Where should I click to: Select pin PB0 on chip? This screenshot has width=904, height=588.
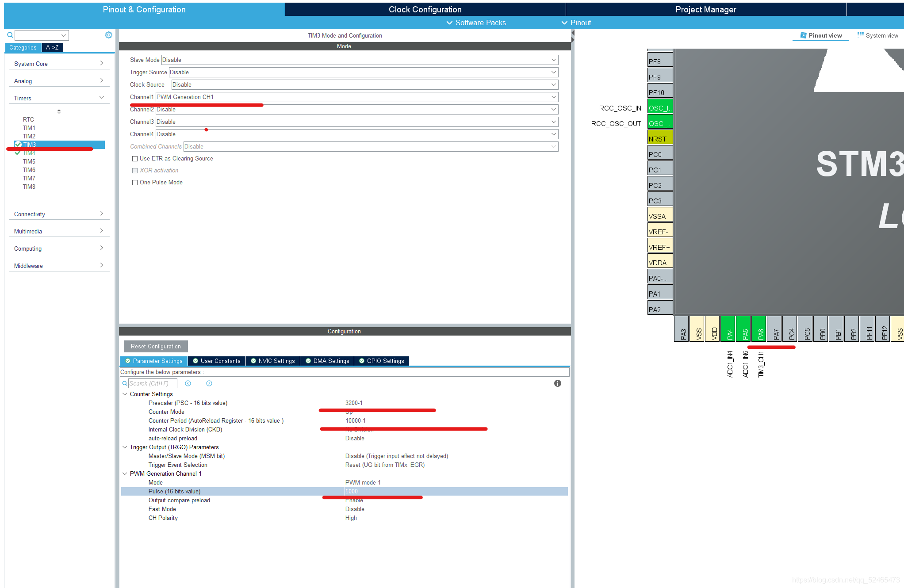click(821, 328)
